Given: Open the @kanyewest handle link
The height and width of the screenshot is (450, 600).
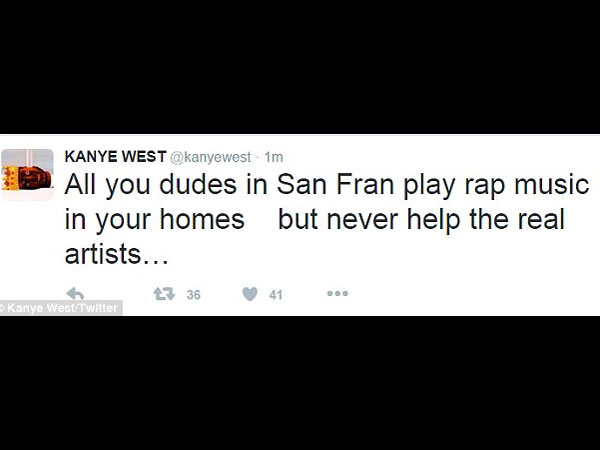Looking at the screenshot, I should click(x=211, y=157).
